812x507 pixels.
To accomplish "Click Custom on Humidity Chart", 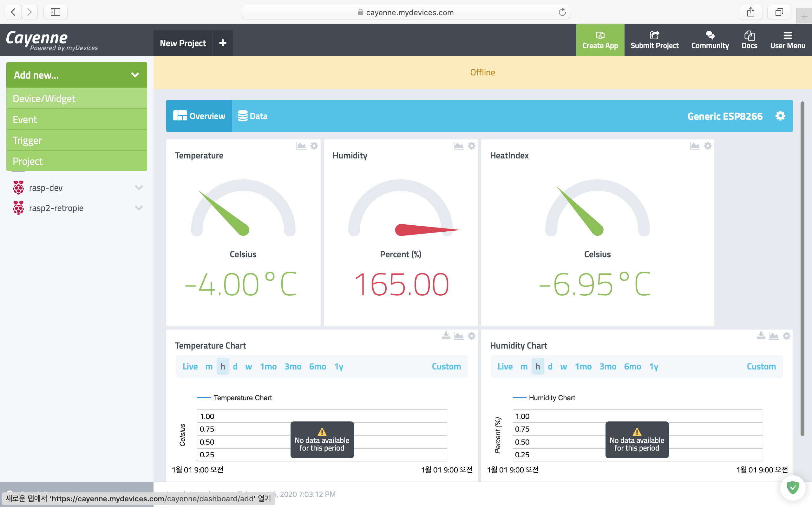I will (761, 367).
